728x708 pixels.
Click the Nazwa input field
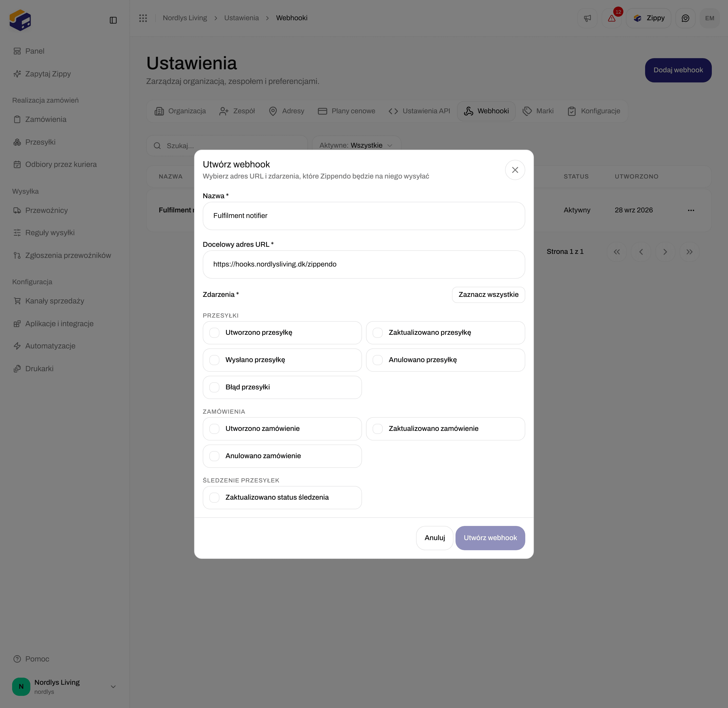(x=364, y=216)
